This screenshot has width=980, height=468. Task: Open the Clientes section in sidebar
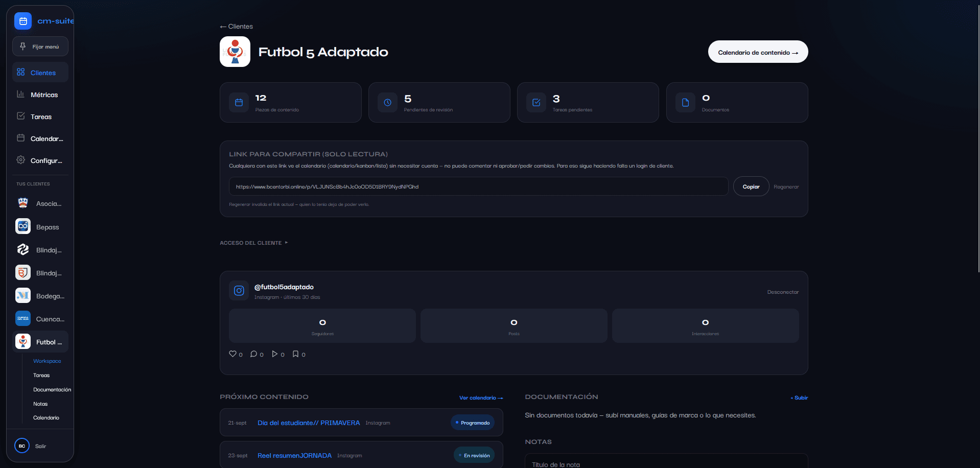click(40, 73)
